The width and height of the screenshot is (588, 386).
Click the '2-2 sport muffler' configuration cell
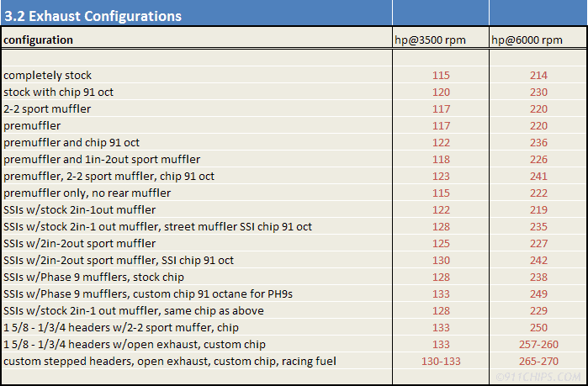click(47, 108)
